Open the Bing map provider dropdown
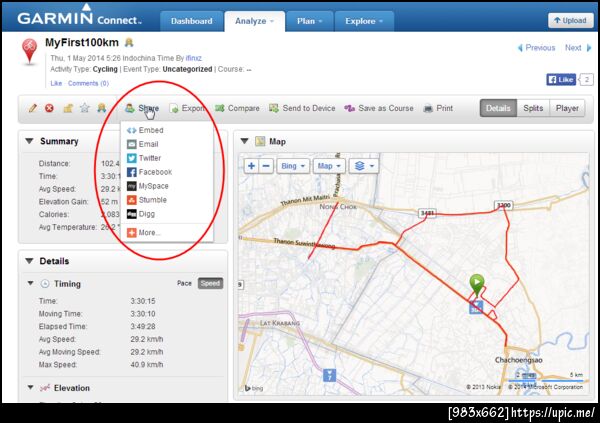Screen dimensions: 600x423 (293, 166)
